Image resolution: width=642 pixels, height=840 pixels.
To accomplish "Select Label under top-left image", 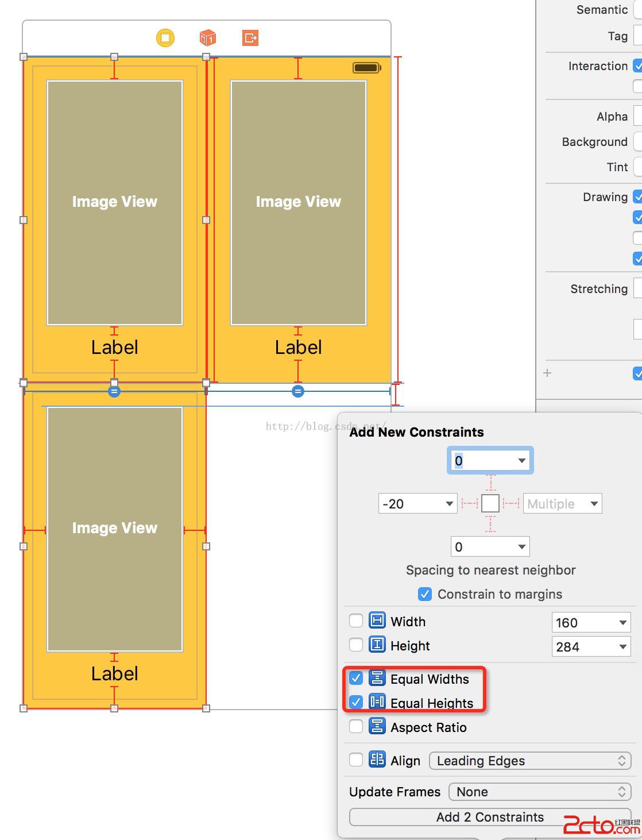I will (x=115, y=347).
